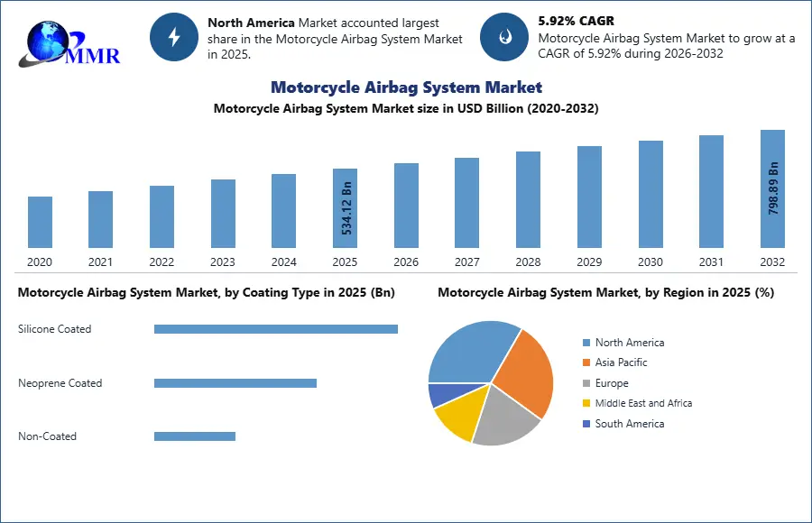This screenshot has height=523, width=812.
Task: Click the gray Europe pie slice
Action: coord(505,419)
